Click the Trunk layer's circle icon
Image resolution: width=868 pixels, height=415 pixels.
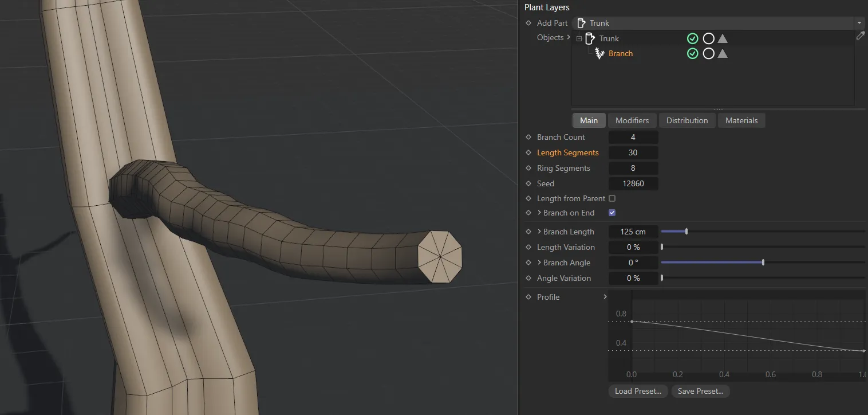tap(708, 38)
